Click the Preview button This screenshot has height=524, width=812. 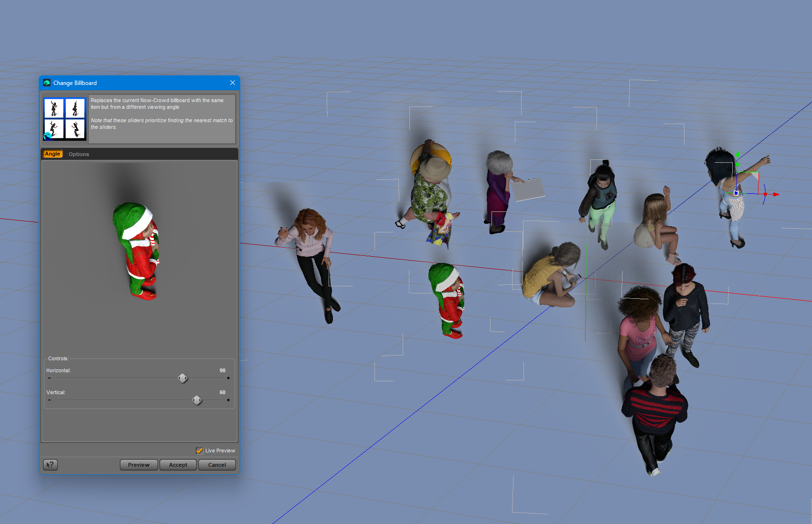tap(139, 465)
